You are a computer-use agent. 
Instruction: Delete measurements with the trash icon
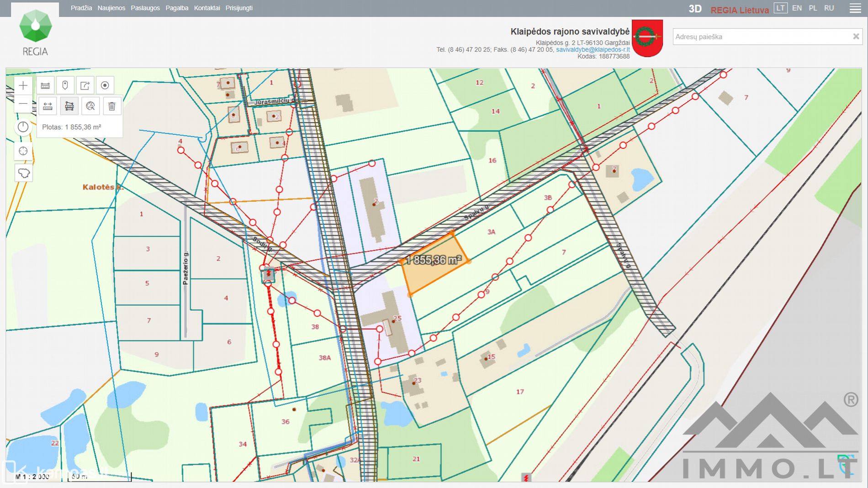tap(111, 106)
